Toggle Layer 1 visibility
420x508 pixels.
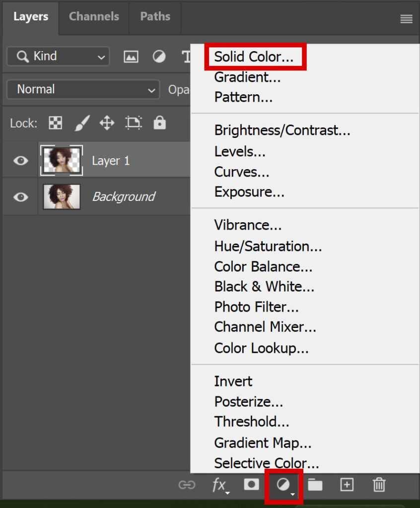click(20, 160)
